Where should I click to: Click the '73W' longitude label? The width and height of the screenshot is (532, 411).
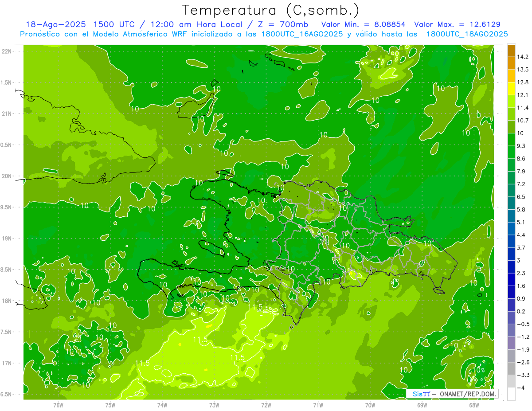(x=214, y=405)
